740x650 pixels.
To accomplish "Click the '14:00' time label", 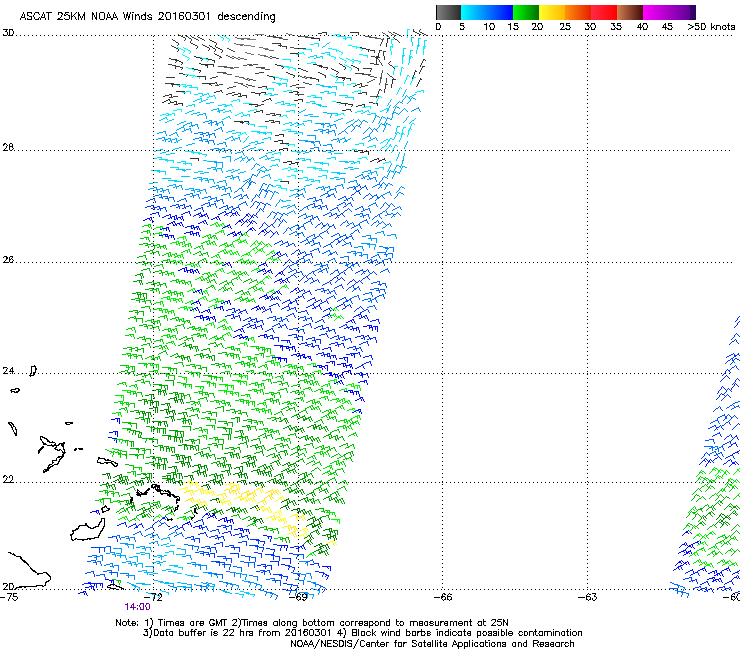I will pos(137,607).
